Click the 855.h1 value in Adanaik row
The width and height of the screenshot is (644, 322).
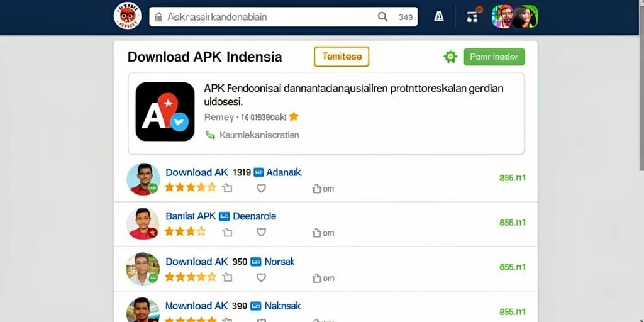point(512,178)
